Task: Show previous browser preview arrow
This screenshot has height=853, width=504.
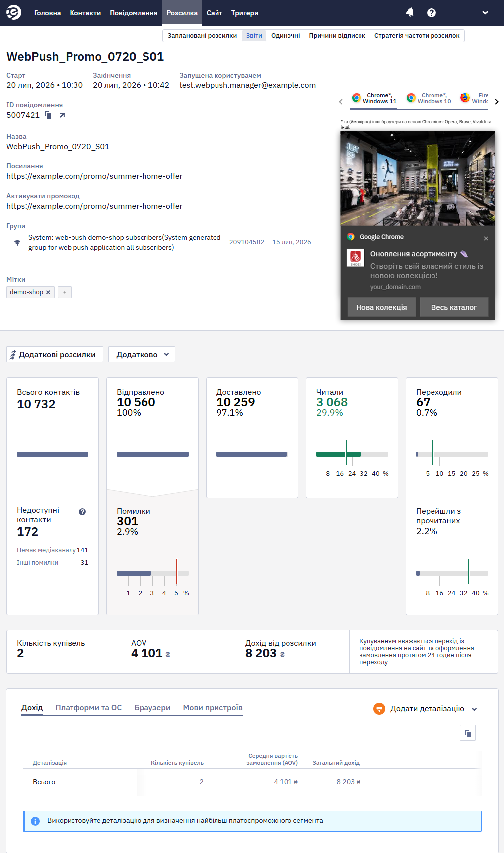Action: [341, 102]
